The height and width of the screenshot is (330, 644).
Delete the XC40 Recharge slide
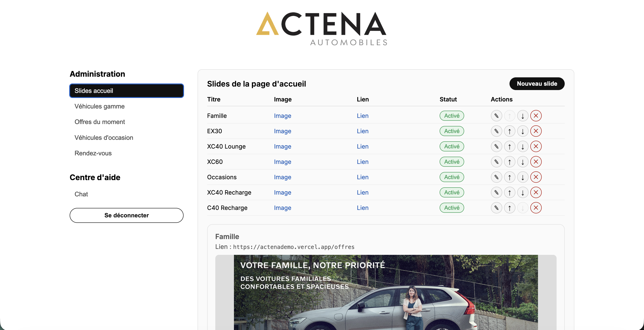pos(536,192)
